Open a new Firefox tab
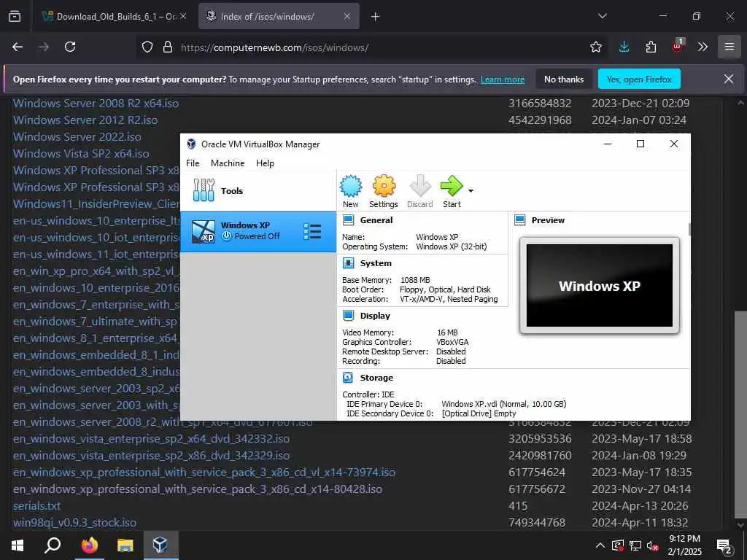 [376, 17]
